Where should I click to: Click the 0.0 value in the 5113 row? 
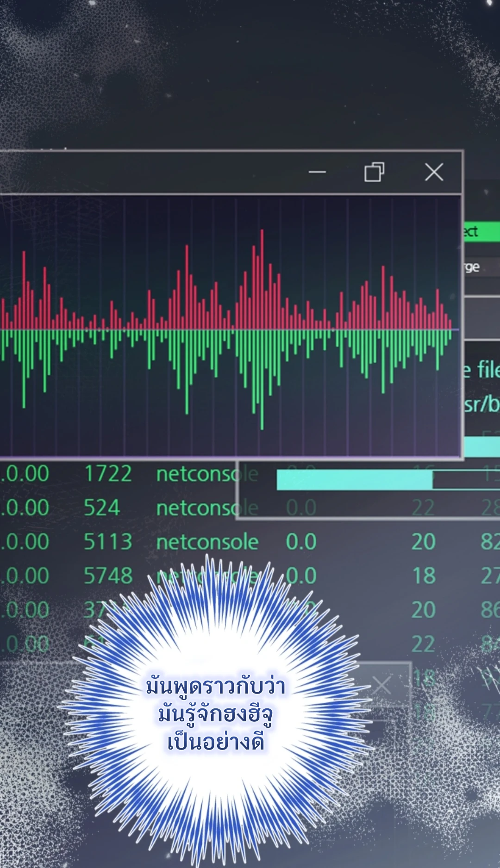tap(301, 542)
